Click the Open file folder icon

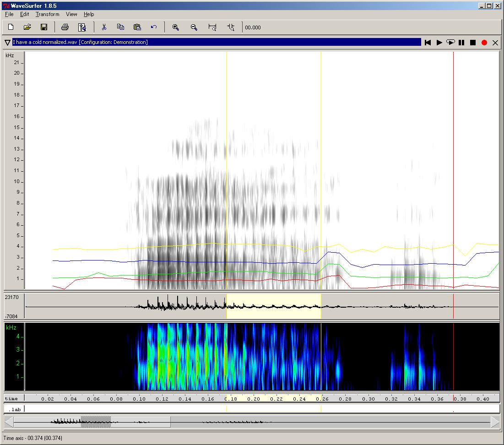(27, 27)
